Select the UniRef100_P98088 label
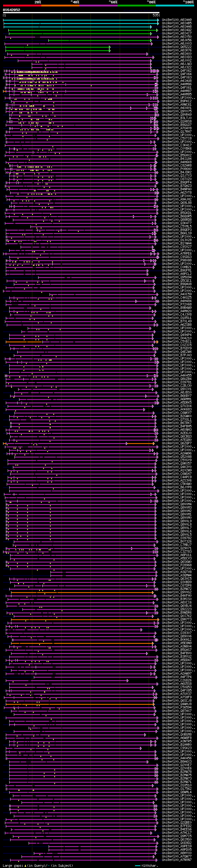The width and height of the screenshot is (197, 868). (x=177, y=260)
